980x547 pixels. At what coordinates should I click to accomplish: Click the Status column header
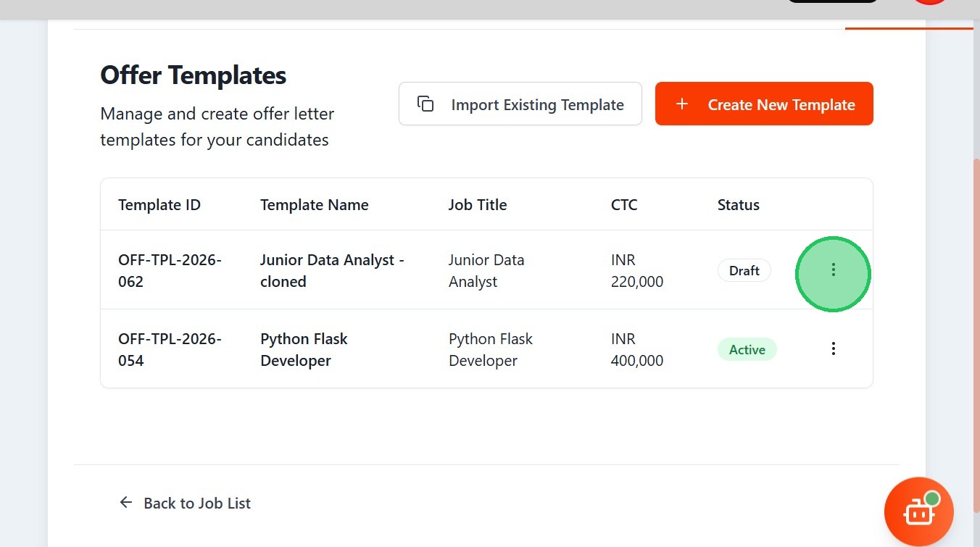click(x=738, y=205)
